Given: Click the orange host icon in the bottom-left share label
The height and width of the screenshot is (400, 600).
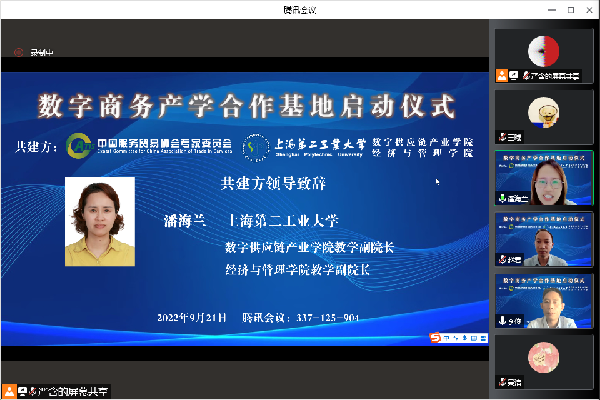Looking at the screenshot, I should click(9, 392).
